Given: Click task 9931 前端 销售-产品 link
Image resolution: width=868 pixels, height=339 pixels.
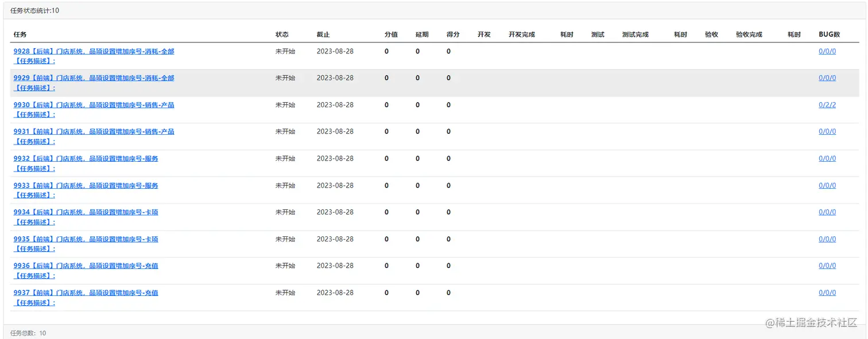Looking at the screenshot, I should click(94, 131).
